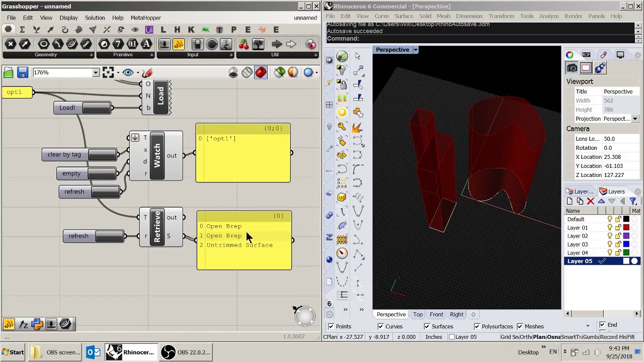Toggle the Surfaces selection filter checkbox
644x362 pixels.
click(x=427, y=327)
